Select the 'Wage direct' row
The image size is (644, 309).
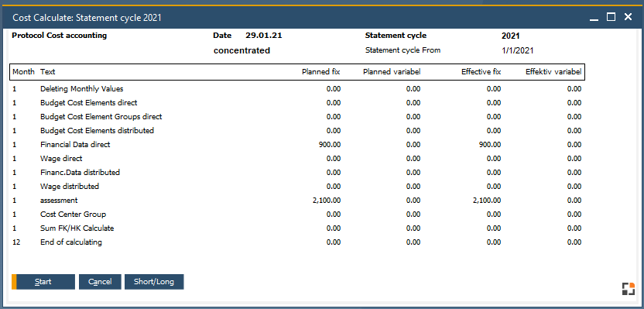tap(296, 159)
